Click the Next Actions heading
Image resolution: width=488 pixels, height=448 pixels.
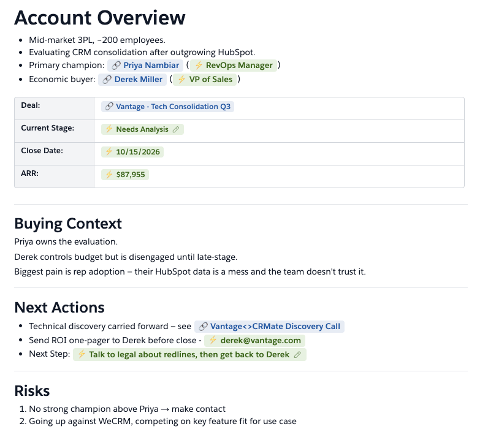[59, 308]
